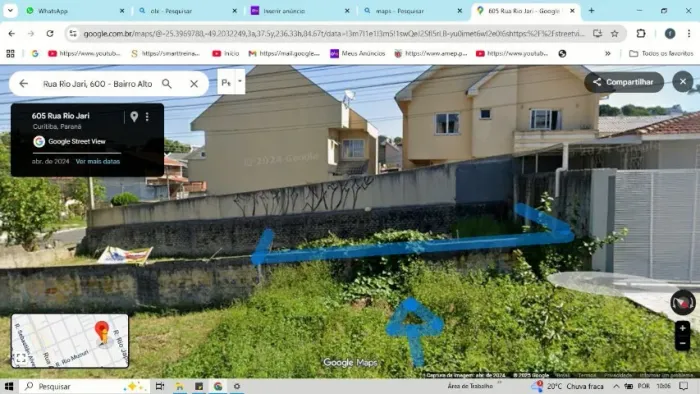Open the Extensions puzzle icon
Screen dimensions: 700x394
pos(641,33)
